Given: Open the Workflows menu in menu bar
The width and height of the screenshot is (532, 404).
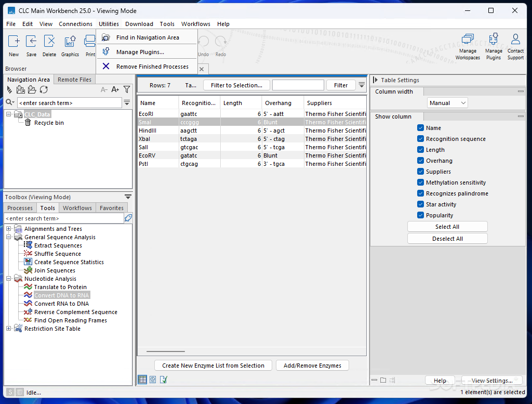Looking at the screenshot, I should [196, 24].
